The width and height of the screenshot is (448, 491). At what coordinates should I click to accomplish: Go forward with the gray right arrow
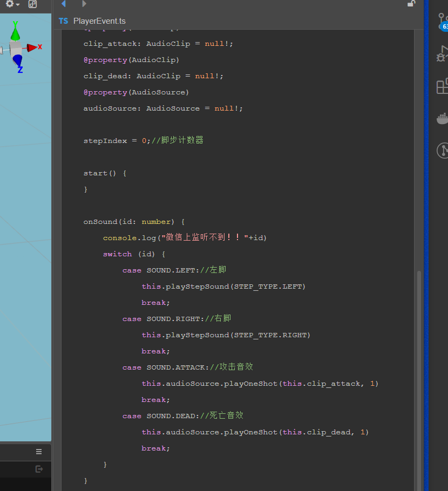click(84, 4)
